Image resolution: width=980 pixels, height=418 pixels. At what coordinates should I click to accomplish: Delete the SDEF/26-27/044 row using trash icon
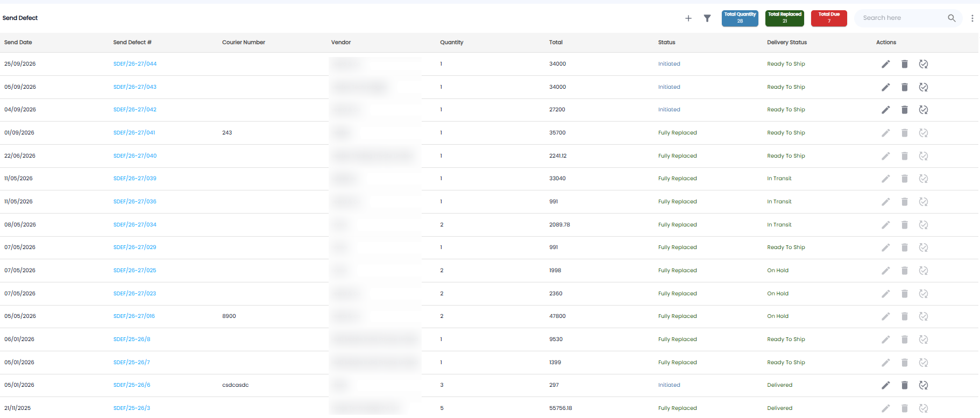(x=905, y=64)
